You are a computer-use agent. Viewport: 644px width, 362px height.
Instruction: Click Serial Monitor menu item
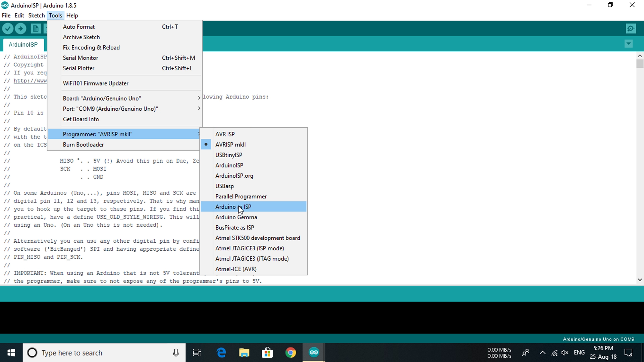pyautogui.click(x=80, y=57)
